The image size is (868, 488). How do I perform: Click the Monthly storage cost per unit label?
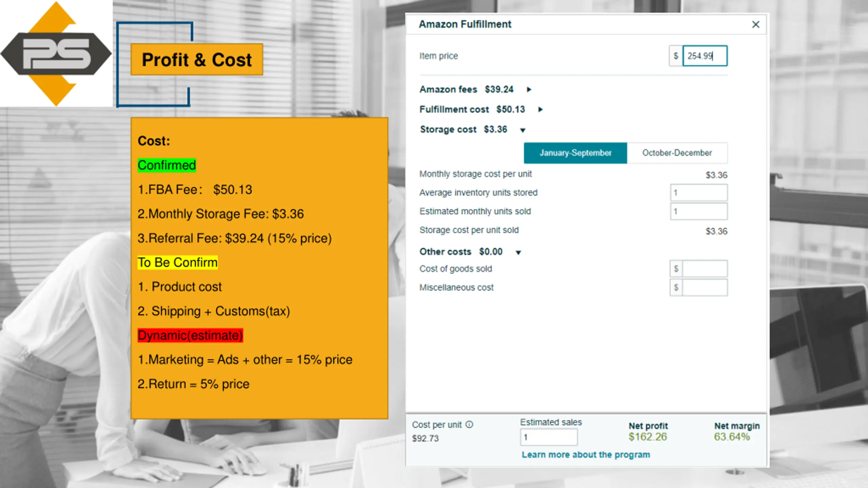click(475, 174)
